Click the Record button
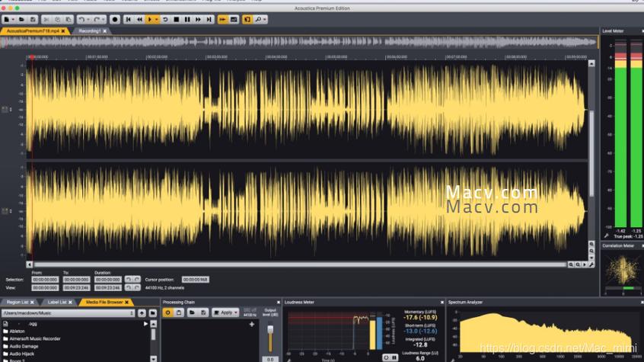Viewport: 644px width, 362px height. click(x=115, y=19)
